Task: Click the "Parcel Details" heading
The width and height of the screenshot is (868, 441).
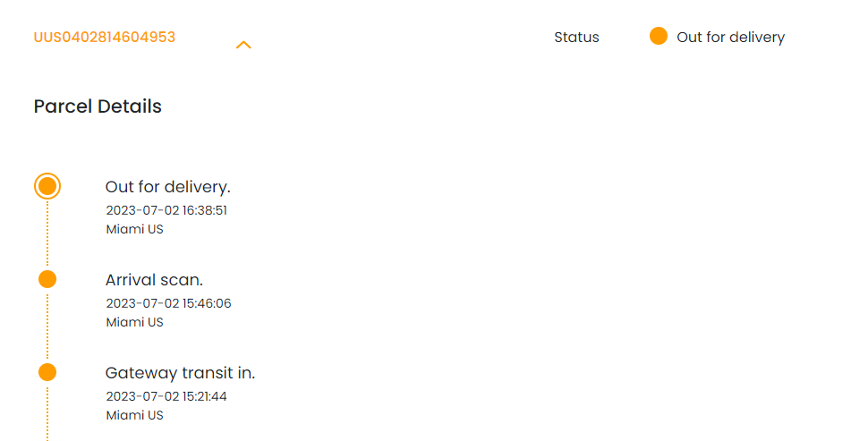Action: click(98, 106)
